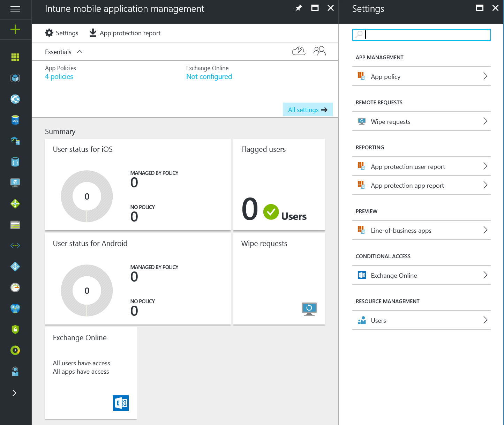The image size is (504, 425).
Task: Click the cloud lightning quickstart icon
Action: [299, 51]
